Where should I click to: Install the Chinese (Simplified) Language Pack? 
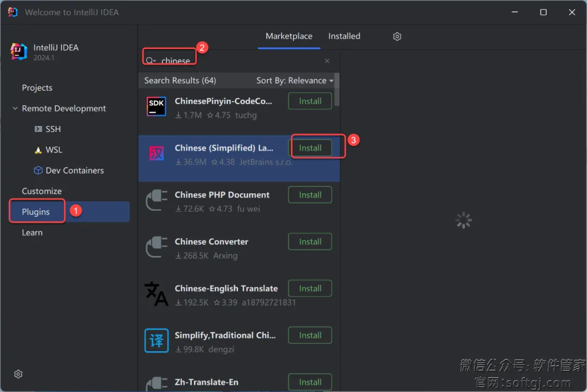[310, 148]
